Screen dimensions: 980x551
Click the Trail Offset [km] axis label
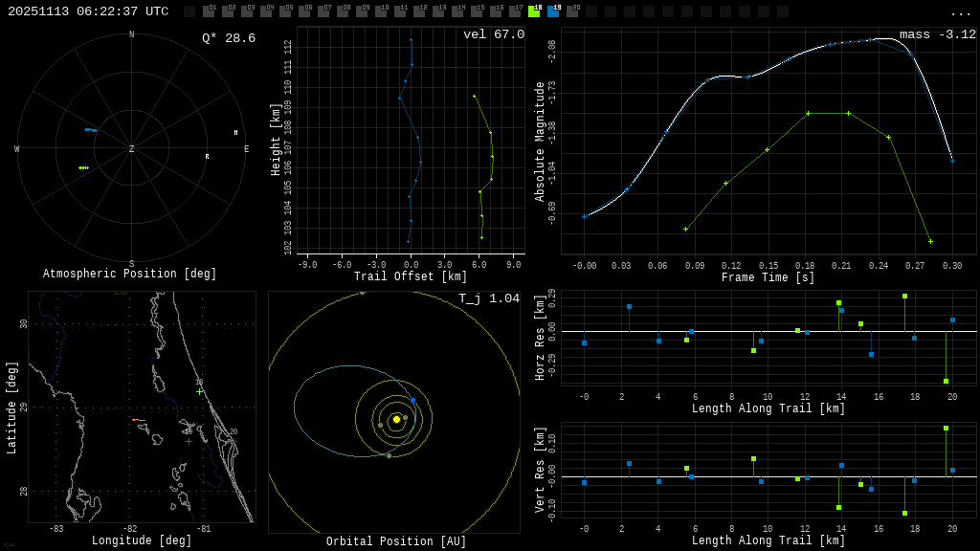411,276
